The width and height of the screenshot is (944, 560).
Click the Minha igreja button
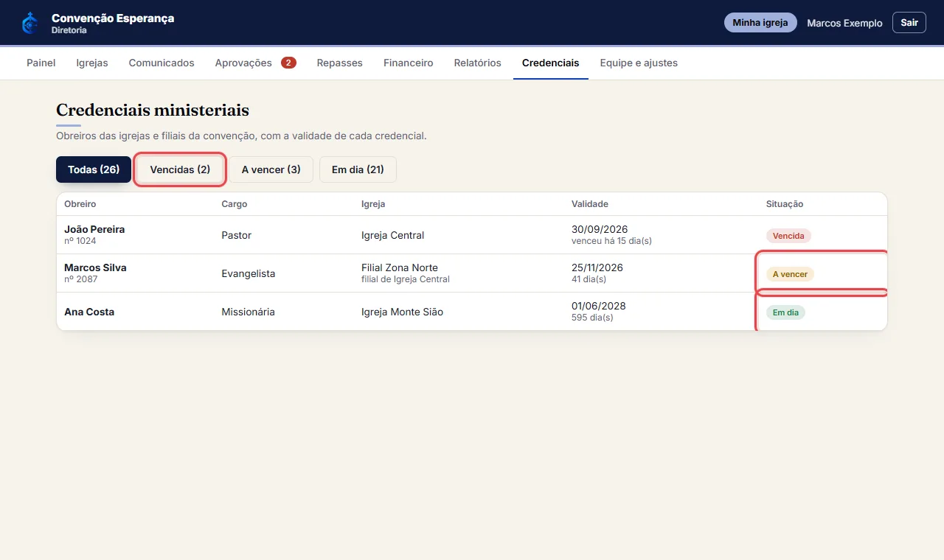(760, 23)
